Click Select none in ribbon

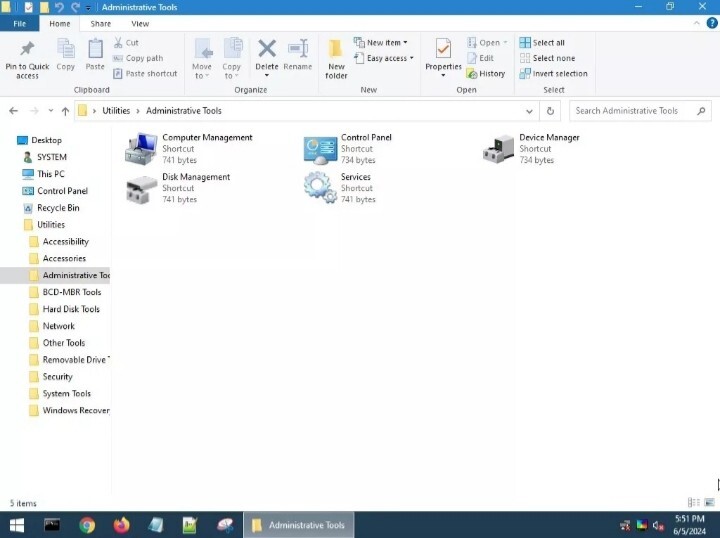pos(547,58)
